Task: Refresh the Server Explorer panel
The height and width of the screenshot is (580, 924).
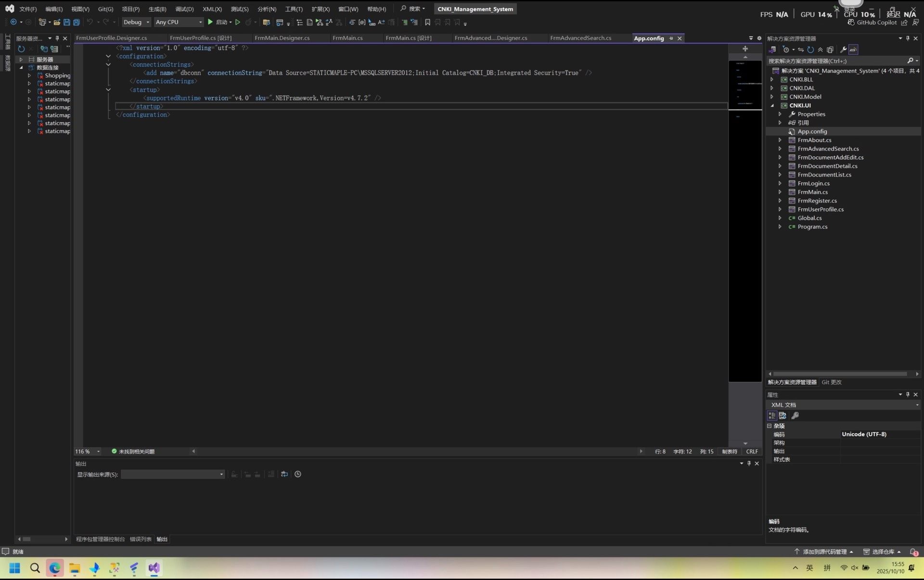Action: tap(21, 49)
